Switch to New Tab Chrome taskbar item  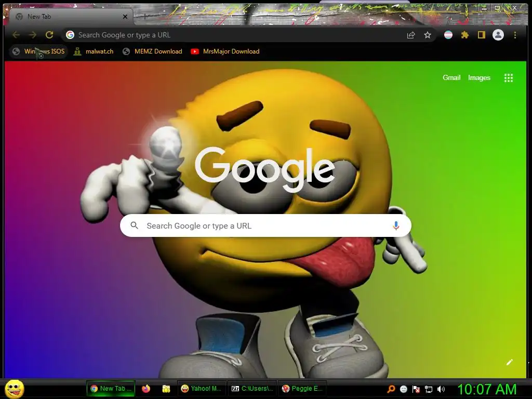pos(111,389)
